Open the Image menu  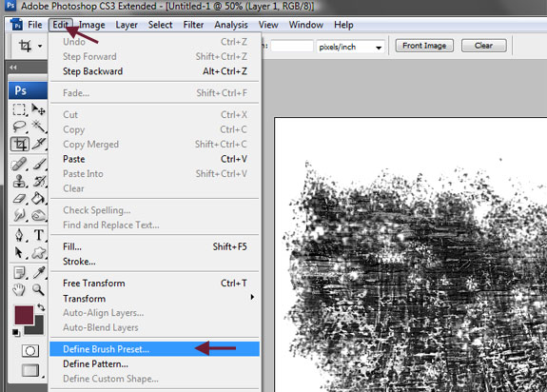point(91,25)
